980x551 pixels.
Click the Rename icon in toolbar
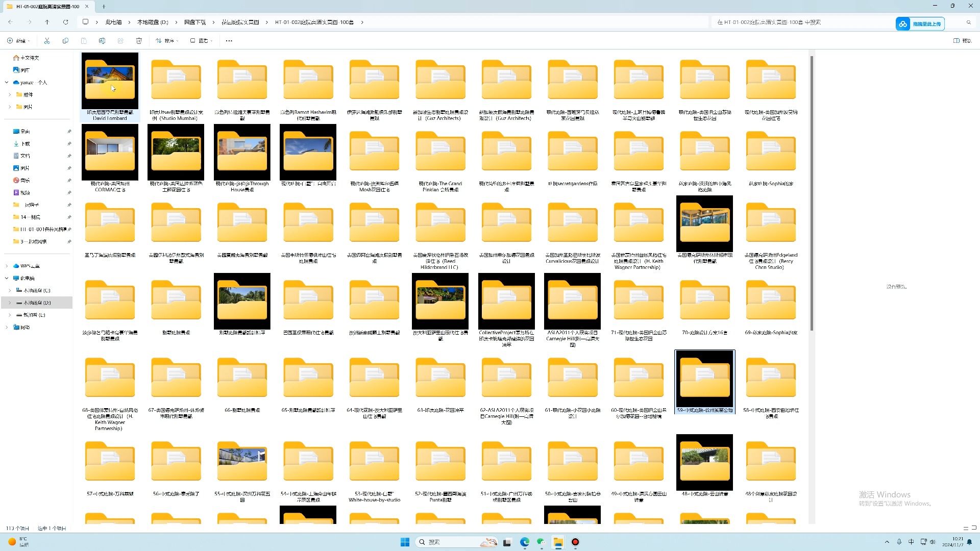point(102,41)
